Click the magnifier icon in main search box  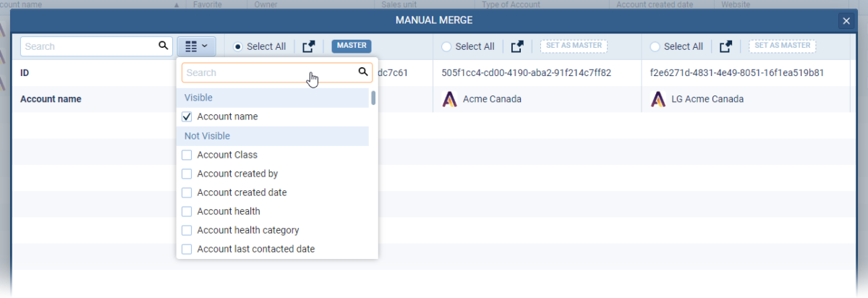pyautogui.click(x=163, y=46)
